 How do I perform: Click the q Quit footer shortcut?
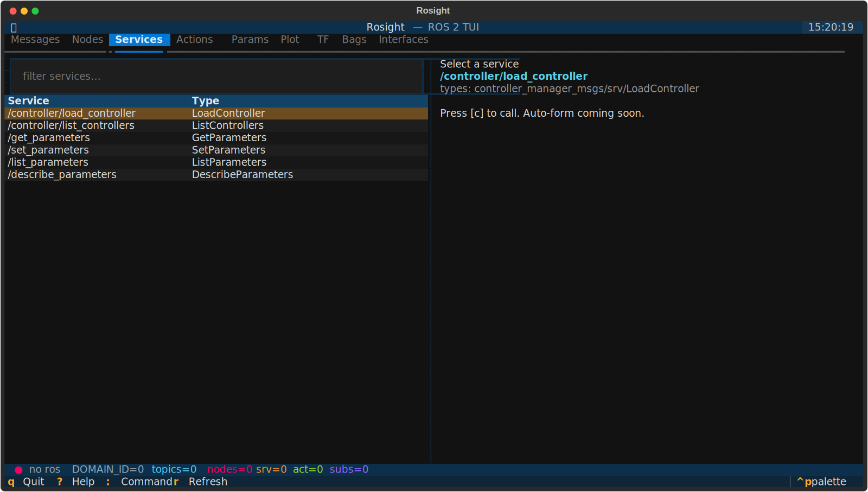[26, 482]
